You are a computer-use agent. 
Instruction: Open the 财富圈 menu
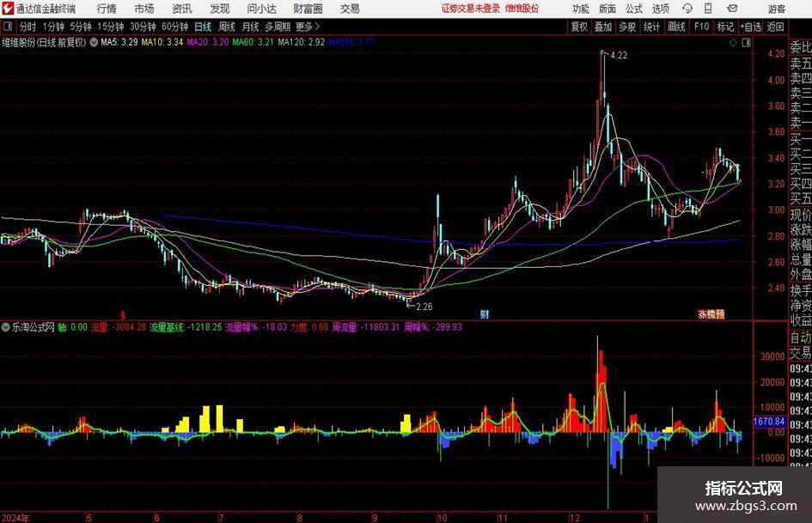[308, 9]
